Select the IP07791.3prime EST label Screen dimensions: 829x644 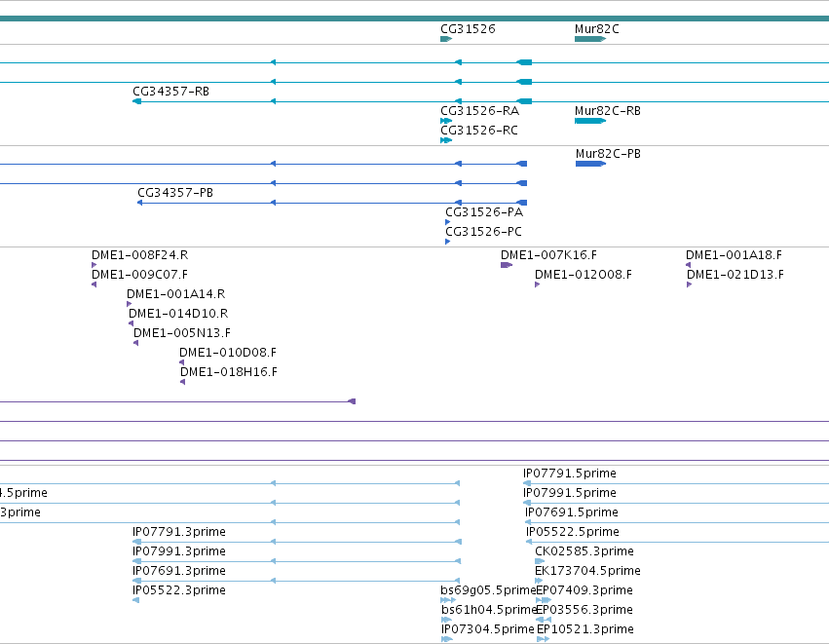179,532
